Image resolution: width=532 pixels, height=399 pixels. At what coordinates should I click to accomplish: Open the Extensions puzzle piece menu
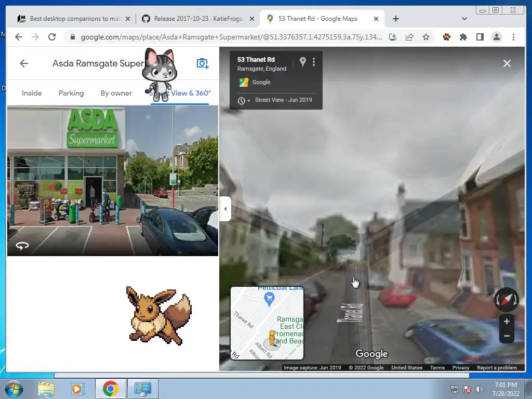(463, 37)
